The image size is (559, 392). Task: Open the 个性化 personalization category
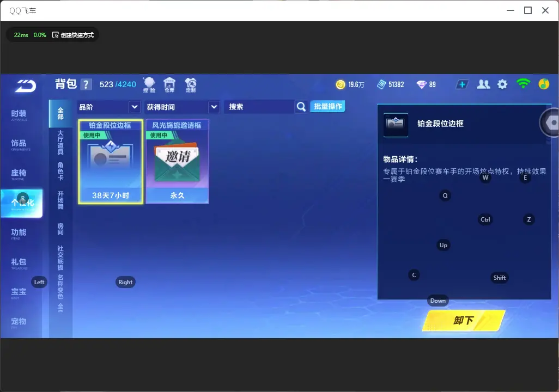[x=21, y=203]
